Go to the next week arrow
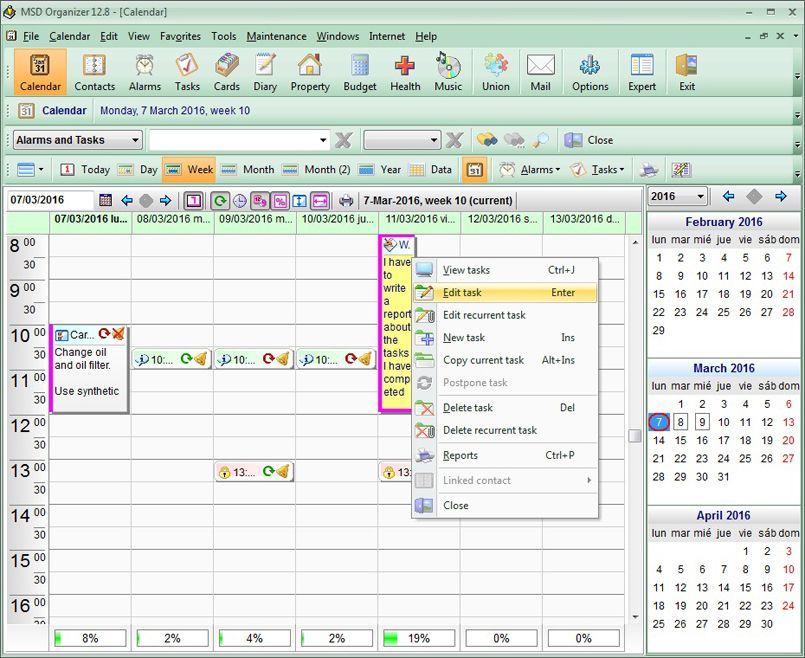805x658 pixels. [165, 200]
